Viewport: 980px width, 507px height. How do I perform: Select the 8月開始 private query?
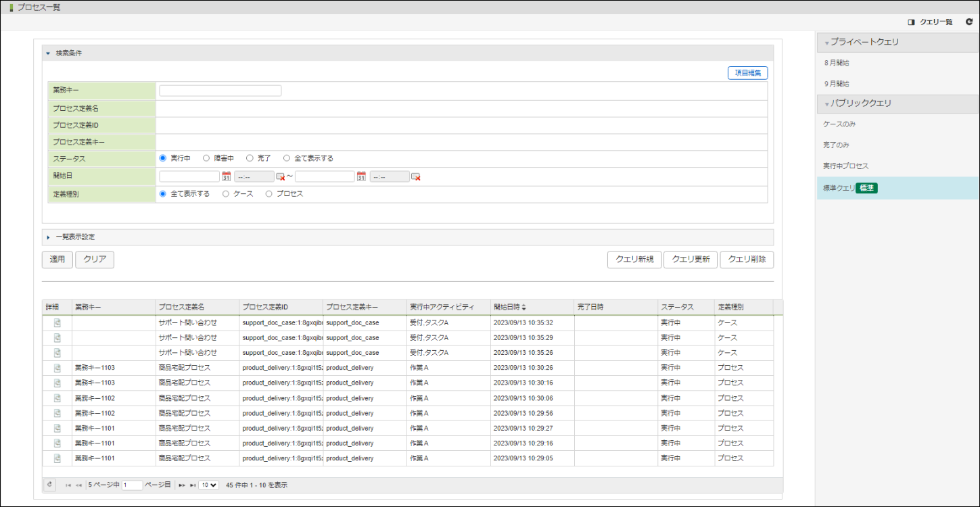pos(837,63)
